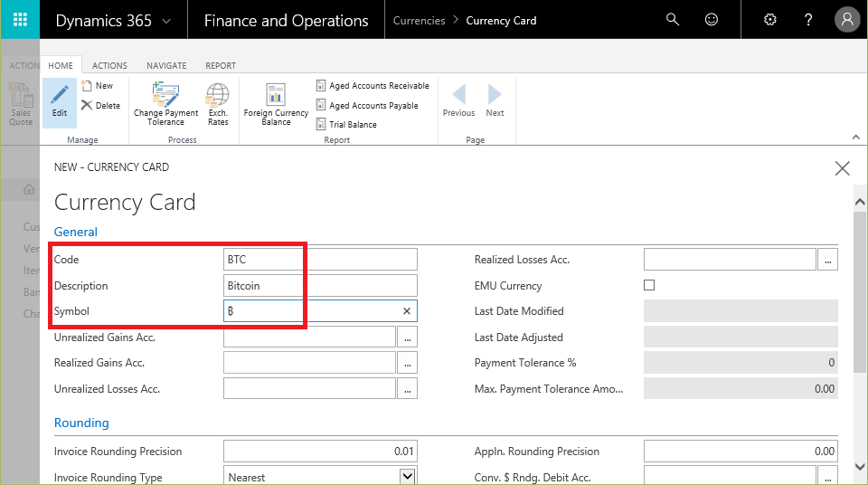The height and width of the screenshot is (485, 868).
Task: Open Change Payment Tolerance action
Action: click(x=165, y=104)
